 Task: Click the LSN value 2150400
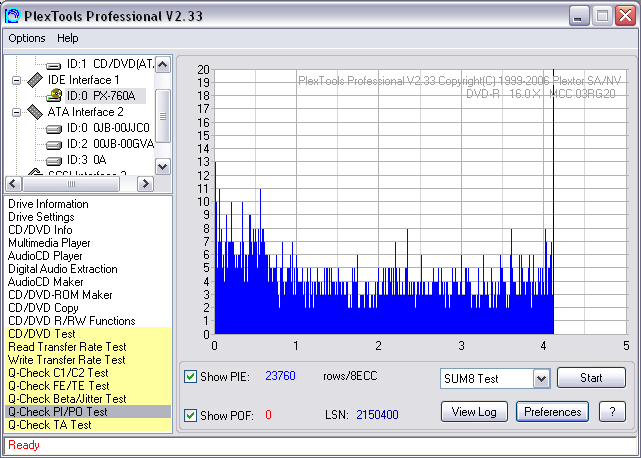377,415
